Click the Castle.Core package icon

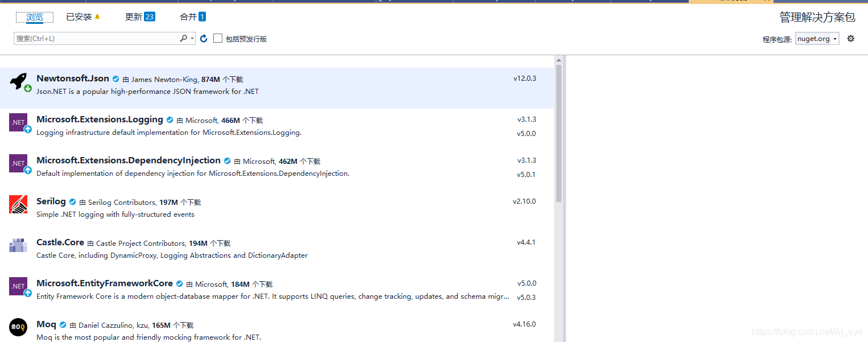[18, 245]
